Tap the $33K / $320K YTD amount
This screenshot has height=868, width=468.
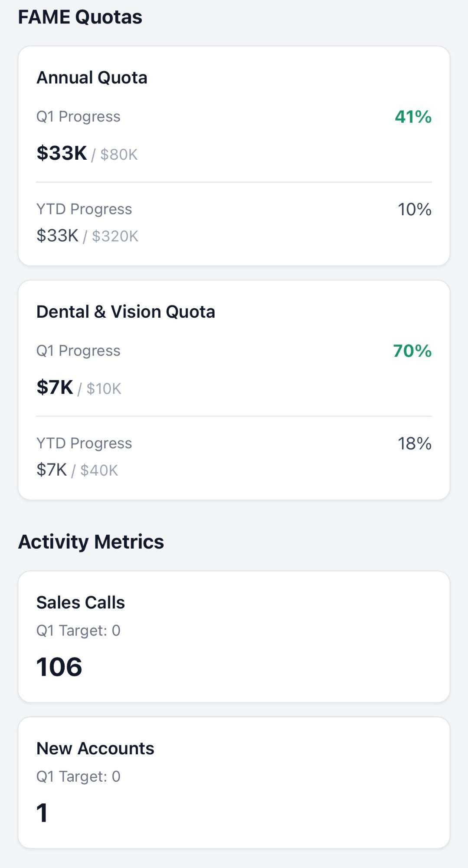point(87,236)
